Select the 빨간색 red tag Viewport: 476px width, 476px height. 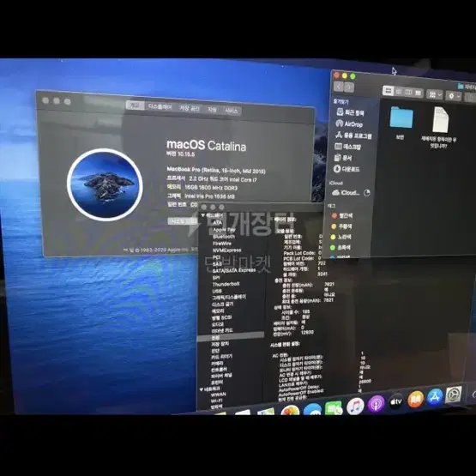click(342, 215)
